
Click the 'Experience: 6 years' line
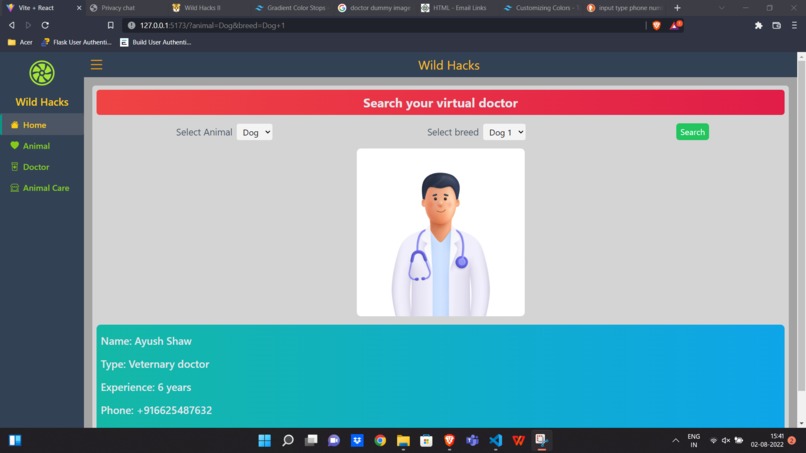click(x=146, y=387)
